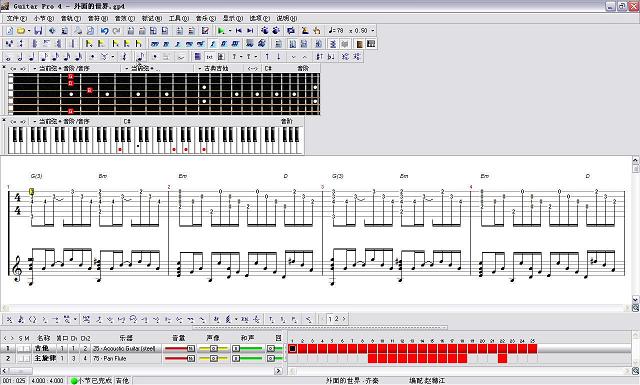Click the Redo arrow icon
Viewport: 640px width, 385px height.
[117, 31]
